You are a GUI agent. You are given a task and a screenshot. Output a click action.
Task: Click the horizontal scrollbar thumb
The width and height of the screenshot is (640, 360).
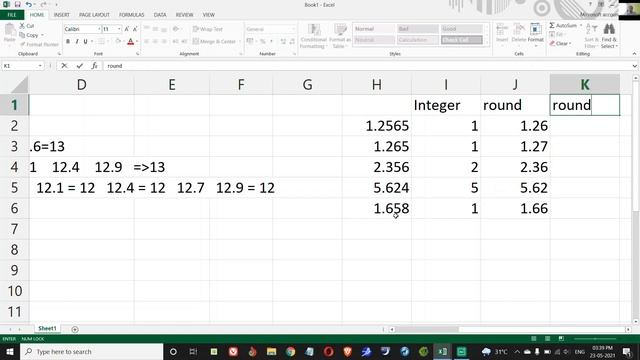click(427, 329)
